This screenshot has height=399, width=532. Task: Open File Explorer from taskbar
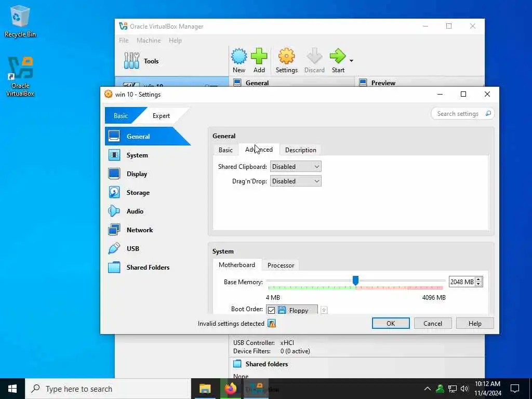(205, 389)
